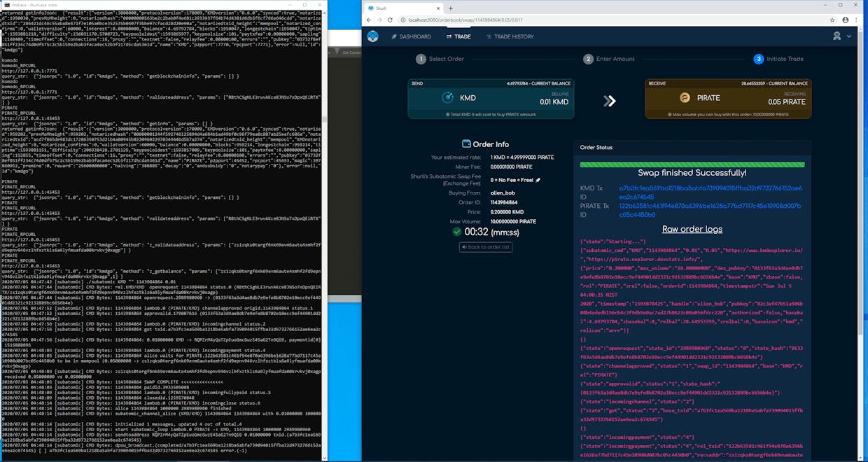Click the browser back arrow
This screenshot has height=462, width=868.
(x=370, y=20)
